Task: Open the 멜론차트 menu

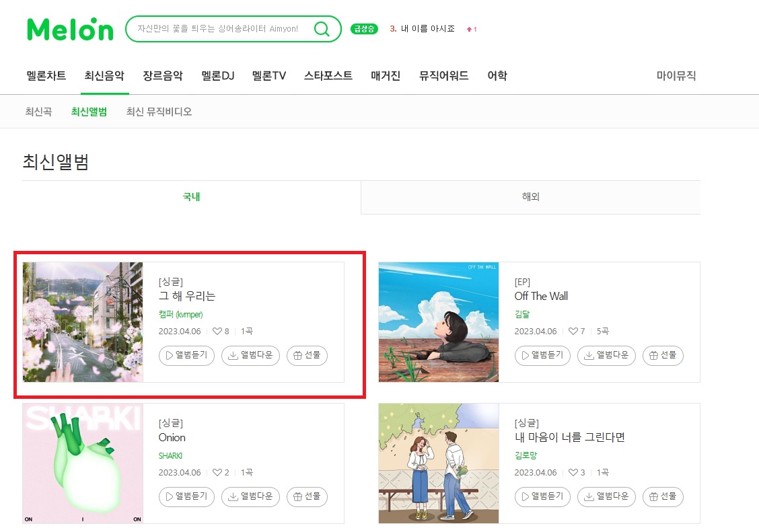Action: pyautogui.click(x=46, y=76)
